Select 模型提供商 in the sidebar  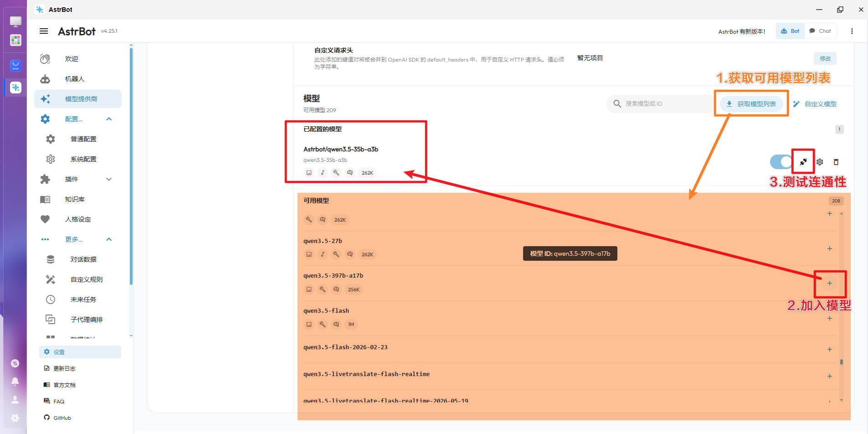point(78,99)
